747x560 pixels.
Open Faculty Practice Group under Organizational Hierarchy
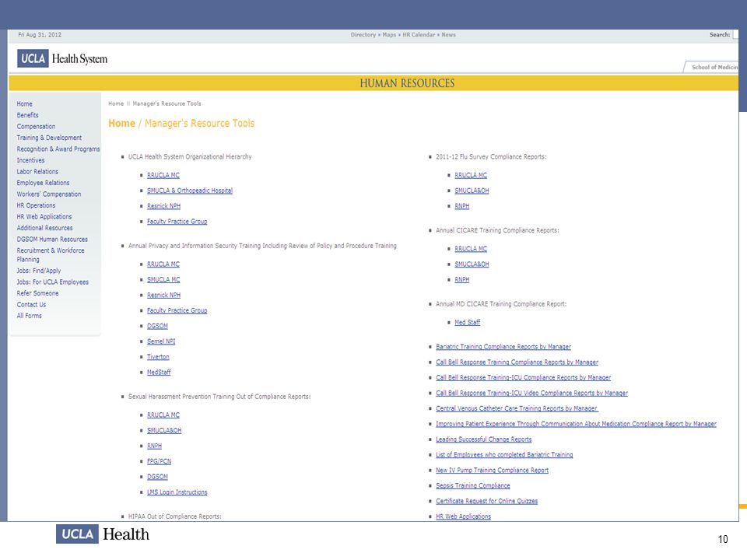[x=177, y=222]
